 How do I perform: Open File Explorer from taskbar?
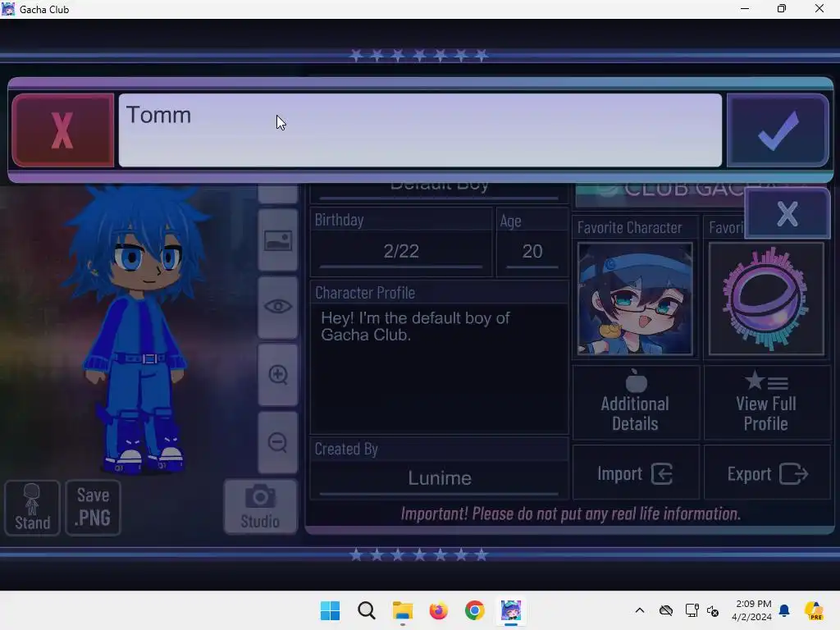402,610
